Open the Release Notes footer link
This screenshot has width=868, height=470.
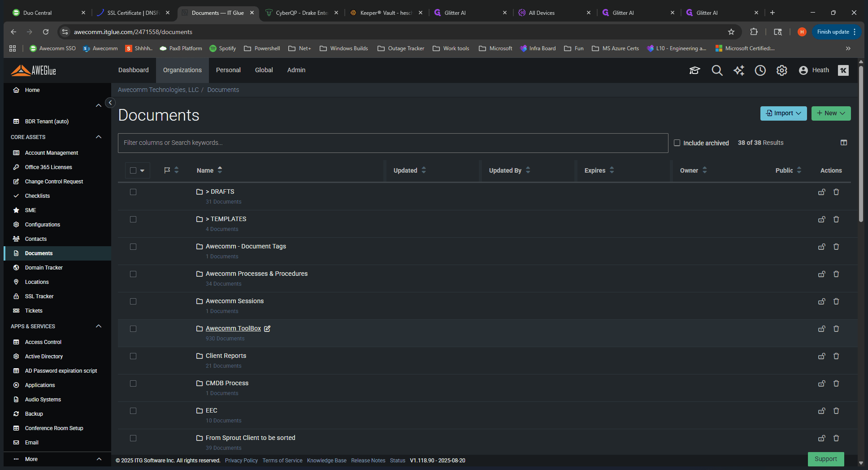tap(368, 461)
